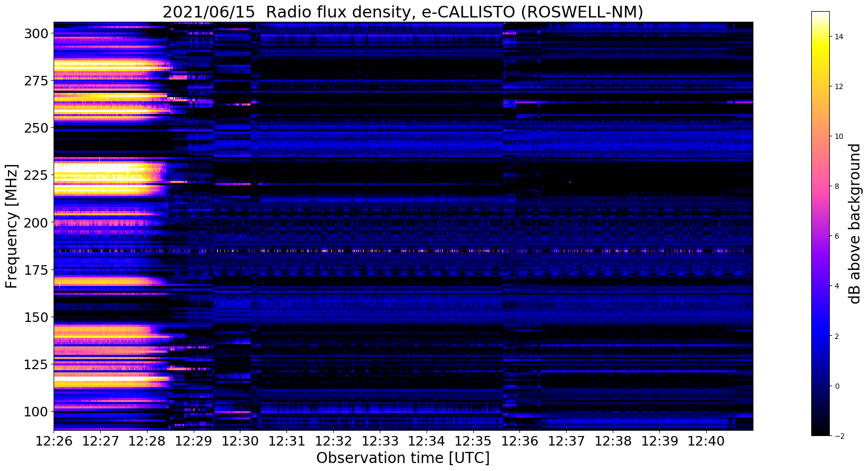Click the gradient colorbar strip
868x471 pixels.
tap(820, 223)
